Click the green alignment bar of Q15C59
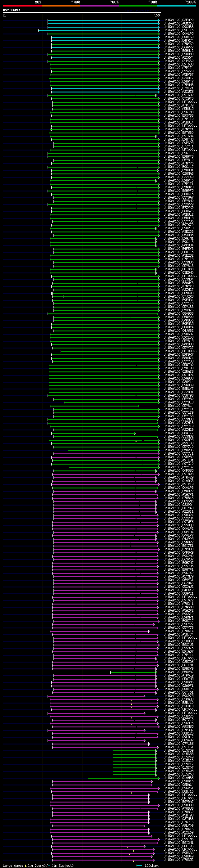This screenshot has height=868, width=199. click(135, 751)
